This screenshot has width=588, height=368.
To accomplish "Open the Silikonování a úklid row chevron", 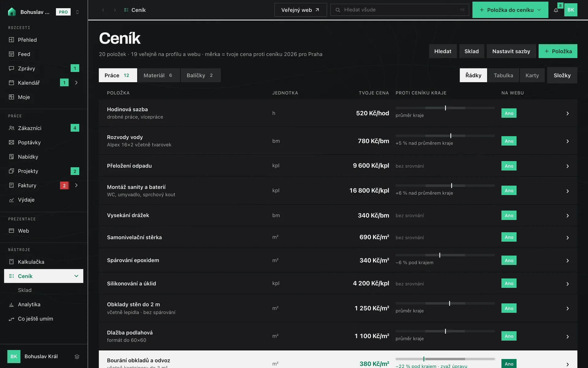I will point(567,284).
